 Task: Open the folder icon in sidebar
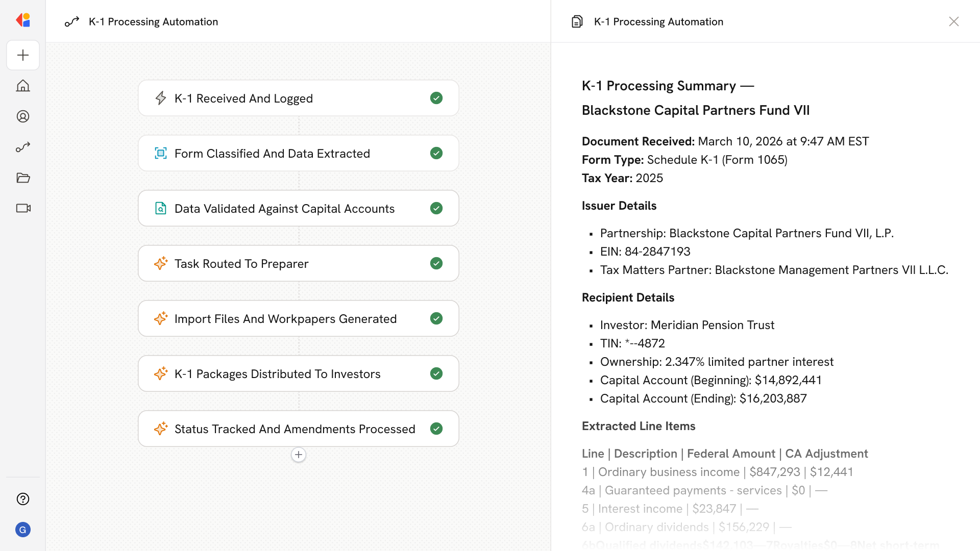click(x=23, y=178)
